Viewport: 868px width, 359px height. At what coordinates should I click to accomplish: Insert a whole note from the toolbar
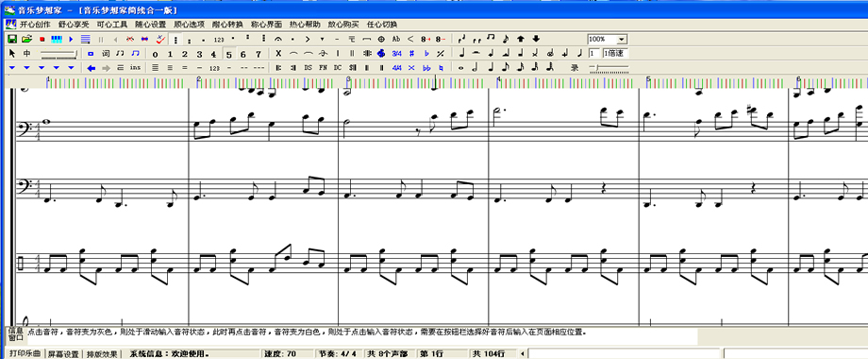461,68
